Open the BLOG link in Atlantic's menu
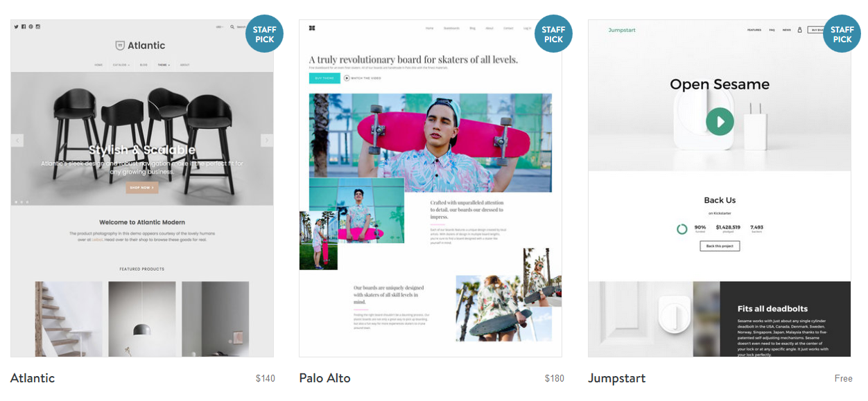This screenshot has width=868, height=401. pos(144,64)
